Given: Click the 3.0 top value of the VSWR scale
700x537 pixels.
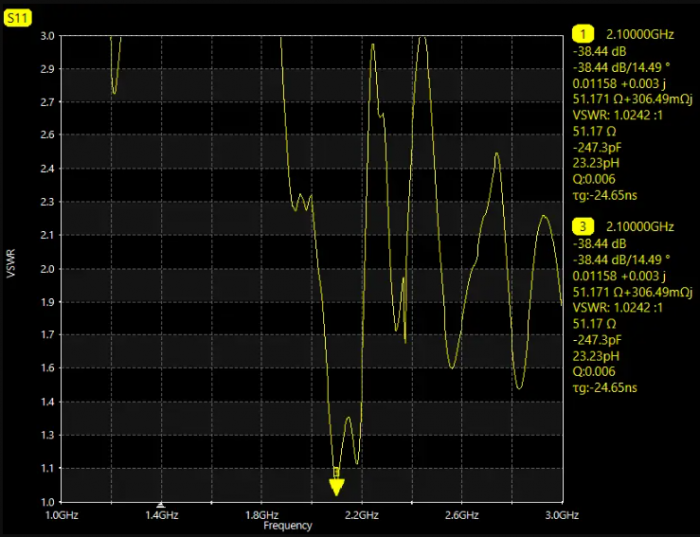Looking at the screenshot, I should [47, 36].
